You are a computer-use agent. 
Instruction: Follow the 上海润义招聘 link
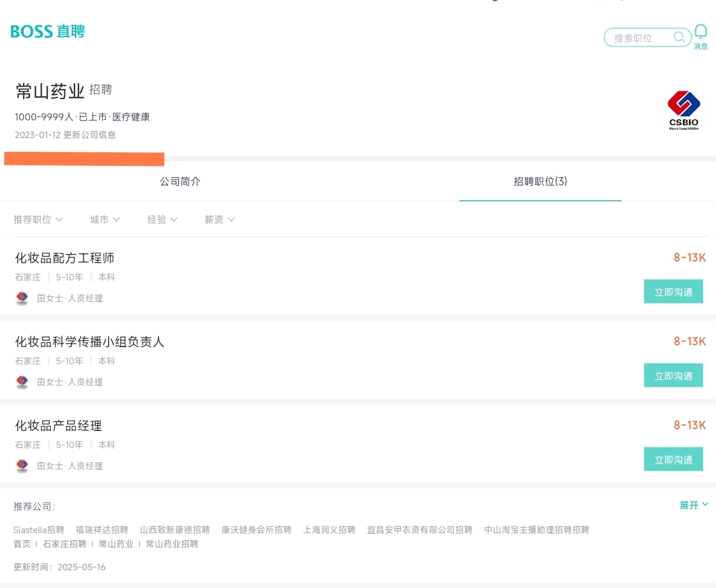329,530
